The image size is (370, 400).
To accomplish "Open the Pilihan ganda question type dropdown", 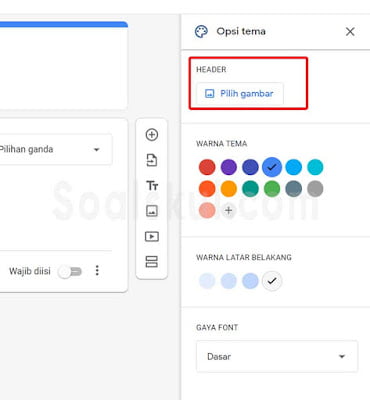I will click(55, 149).
